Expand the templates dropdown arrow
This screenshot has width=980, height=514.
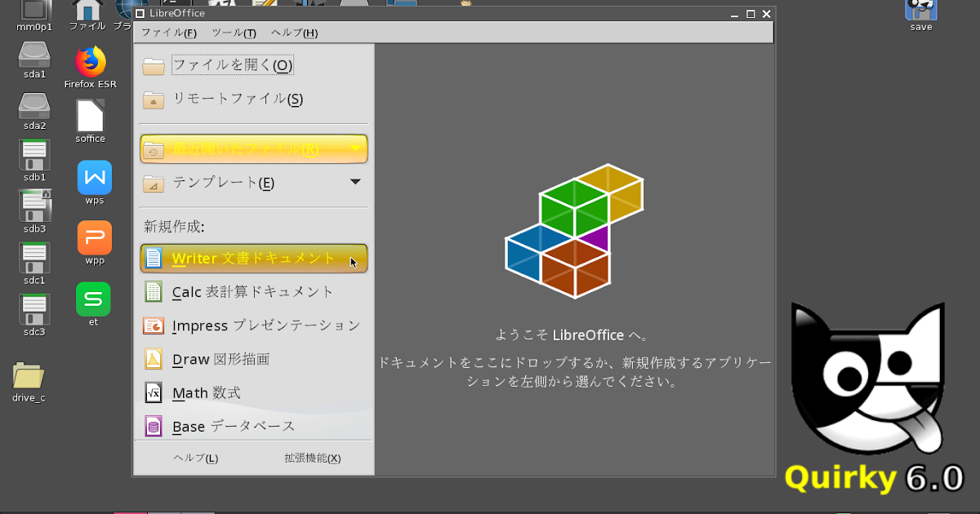pos(355,182)
